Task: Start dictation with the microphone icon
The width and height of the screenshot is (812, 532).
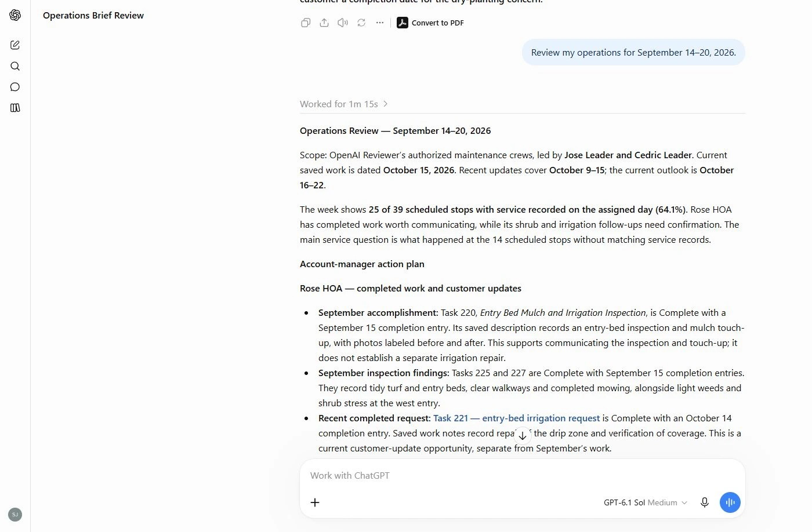Action: [705, 502]
